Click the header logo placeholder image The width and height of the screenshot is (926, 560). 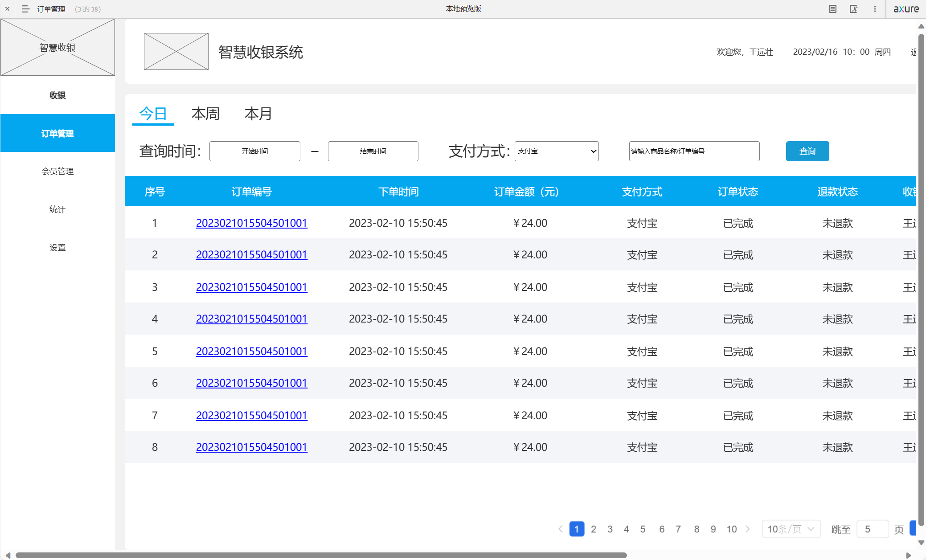(x=176, y=51)
